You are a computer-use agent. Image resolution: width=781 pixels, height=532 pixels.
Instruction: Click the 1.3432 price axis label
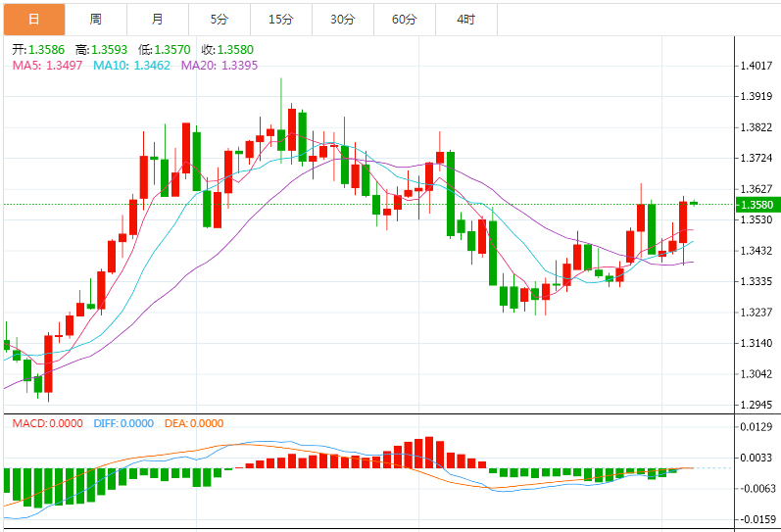click(757, 251)
